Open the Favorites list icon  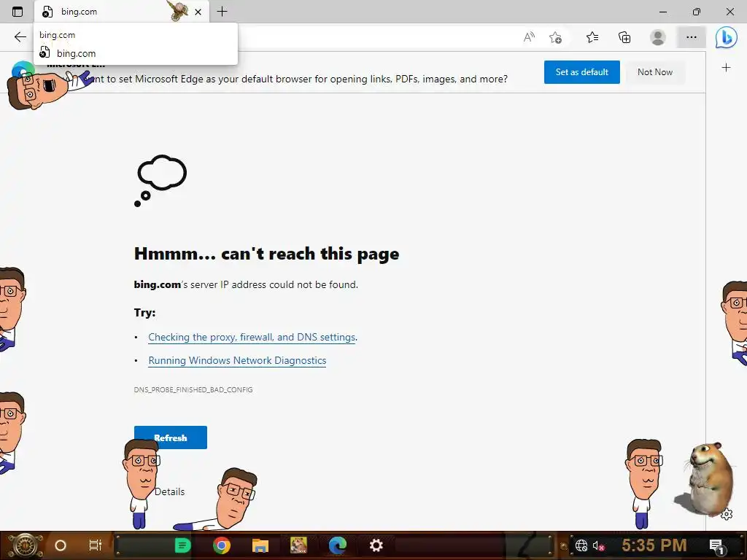[x=592, y=37]
